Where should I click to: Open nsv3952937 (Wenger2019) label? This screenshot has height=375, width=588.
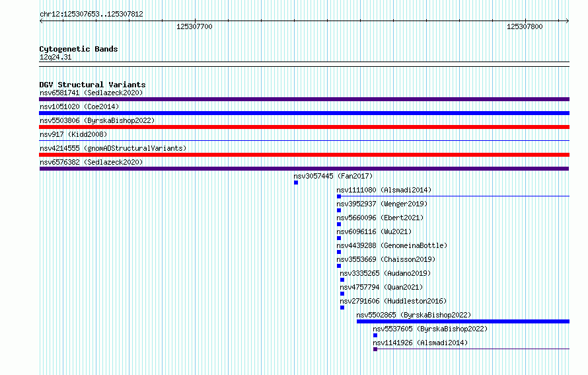point(382,204)
